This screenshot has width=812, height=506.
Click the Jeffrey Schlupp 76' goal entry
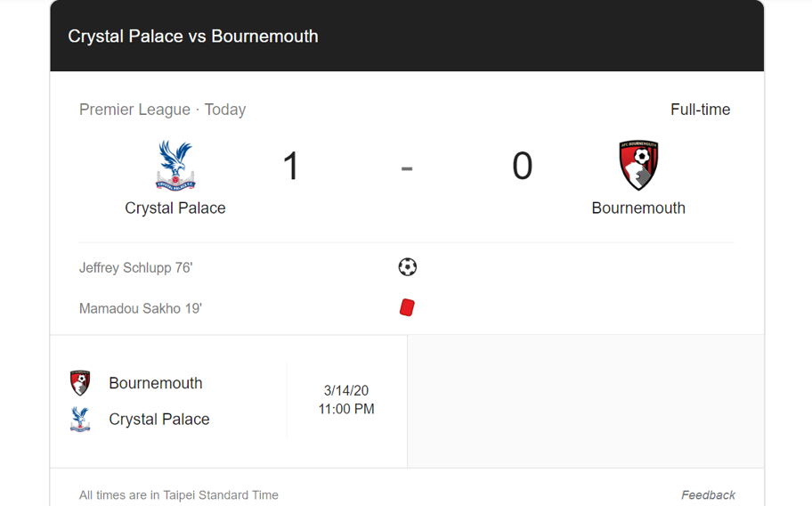(x=135, y=268)
